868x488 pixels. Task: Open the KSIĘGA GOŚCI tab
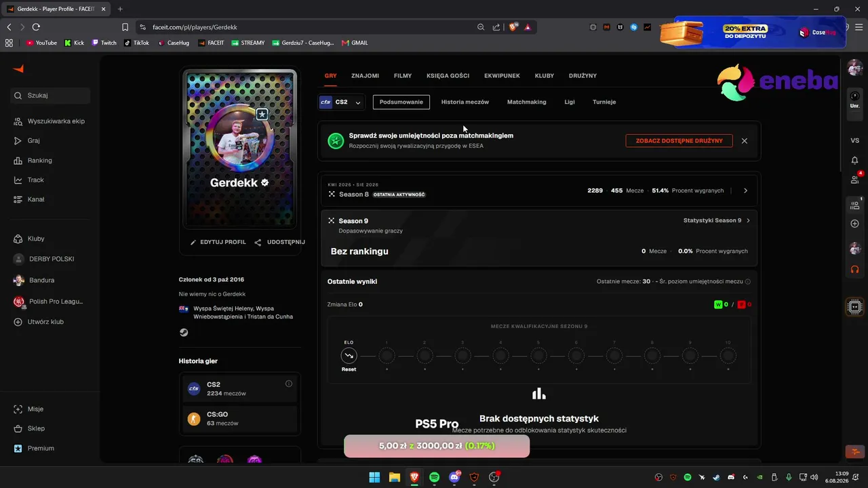pyautogui.click(x=448, y=76)
